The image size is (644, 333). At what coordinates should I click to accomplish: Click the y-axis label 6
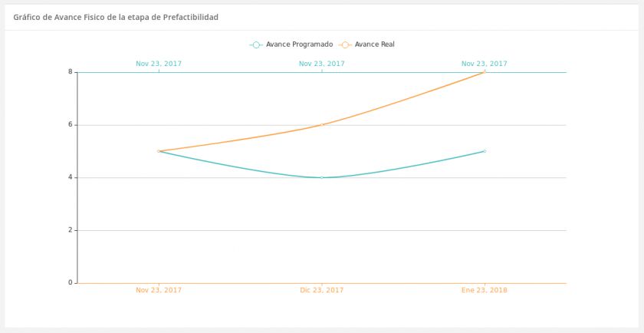70,124
